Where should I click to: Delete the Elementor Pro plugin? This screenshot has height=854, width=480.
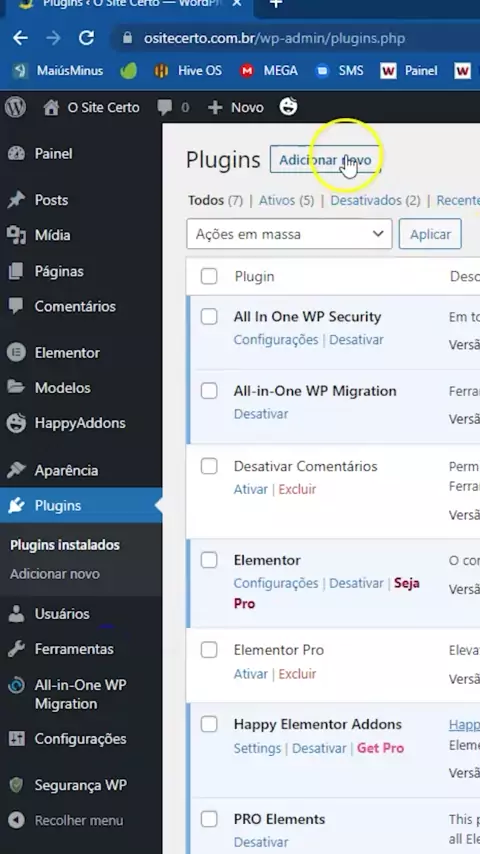coord(297,674)
